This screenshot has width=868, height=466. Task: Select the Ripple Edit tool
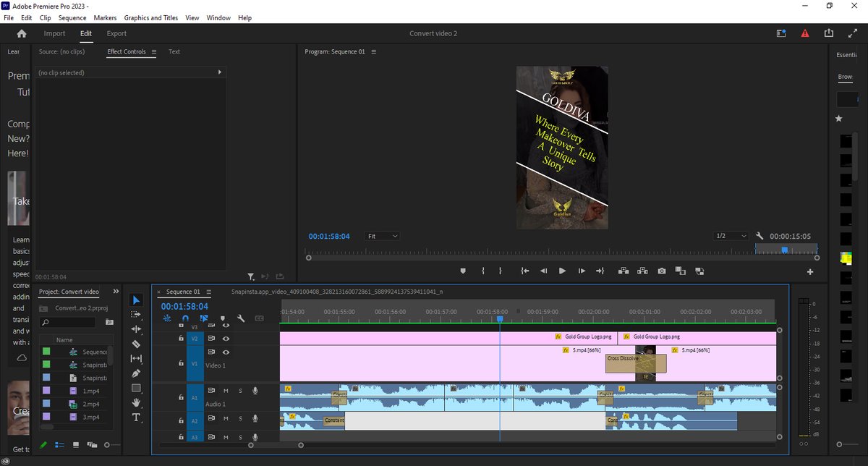tap(136, 329)
